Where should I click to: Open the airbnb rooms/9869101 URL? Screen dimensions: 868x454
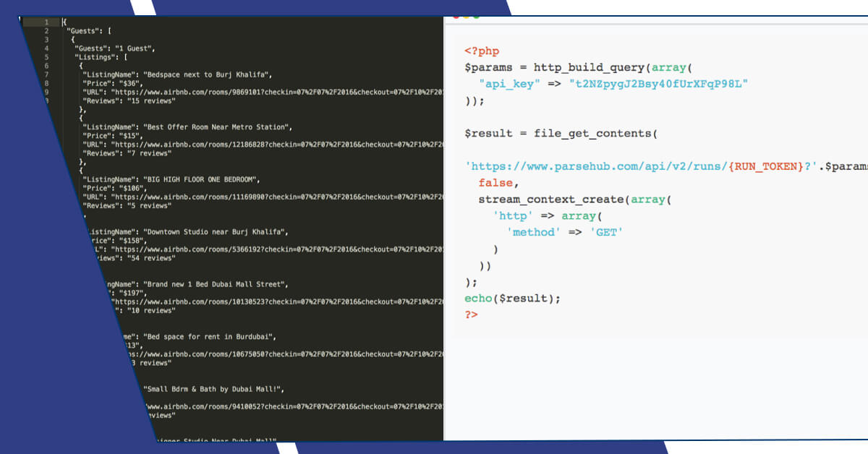coord(276,92)
